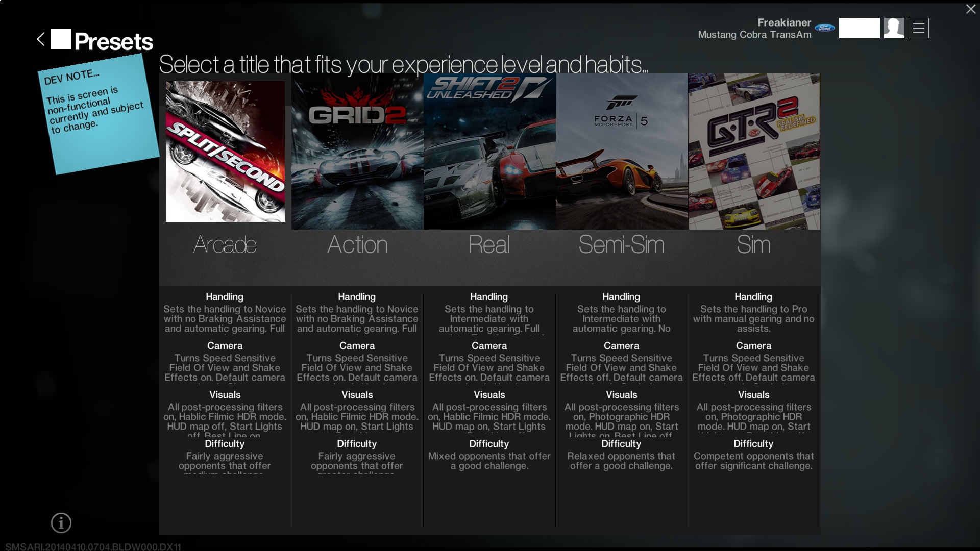The height and width of the screenshot is (551, 980).
Task: Select the GRID 2 Action cover
Action: (x=357, y=152)
